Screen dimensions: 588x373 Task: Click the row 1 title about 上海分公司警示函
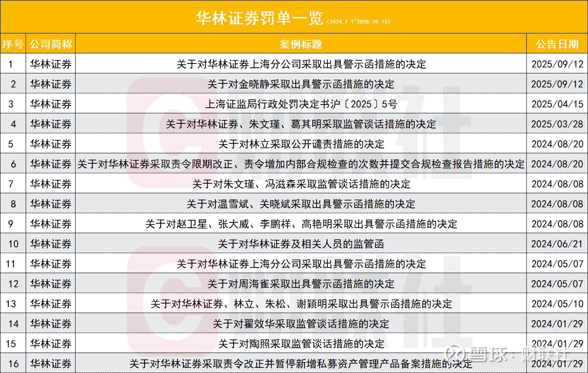coord(301,64)
